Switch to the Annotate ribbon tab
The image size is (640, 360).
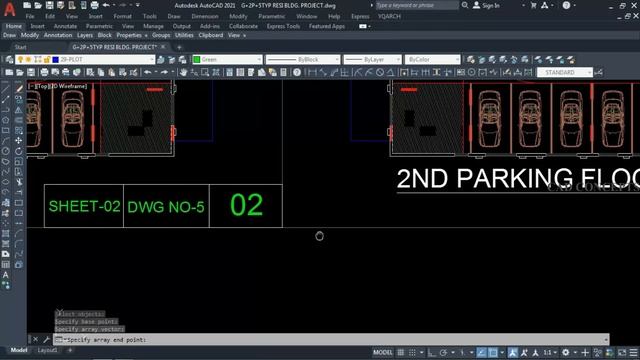tap(65, 26)
